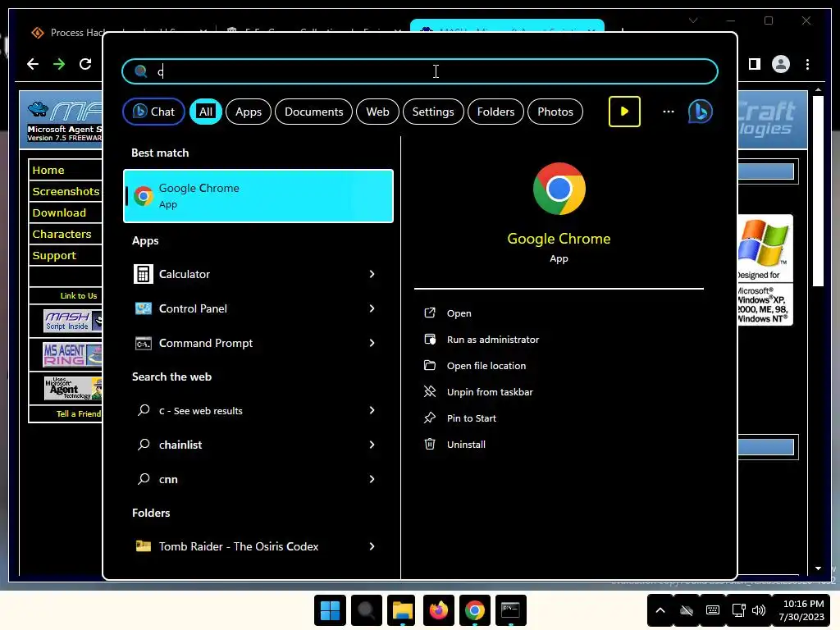
Task: Click the yellow play button in search filters
Action: click(624, 112)
